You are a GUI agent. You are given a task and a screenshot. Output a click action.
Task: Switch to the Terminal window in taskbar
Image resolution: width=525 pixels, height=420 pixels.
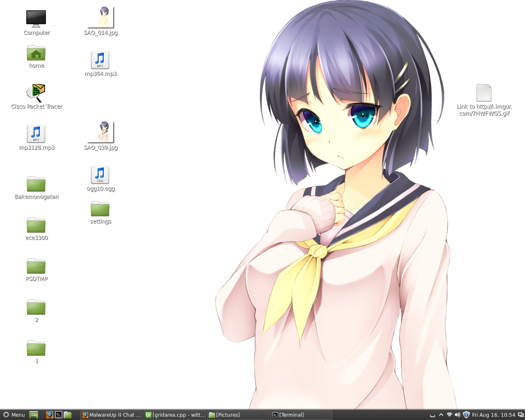tap(301, 415)
